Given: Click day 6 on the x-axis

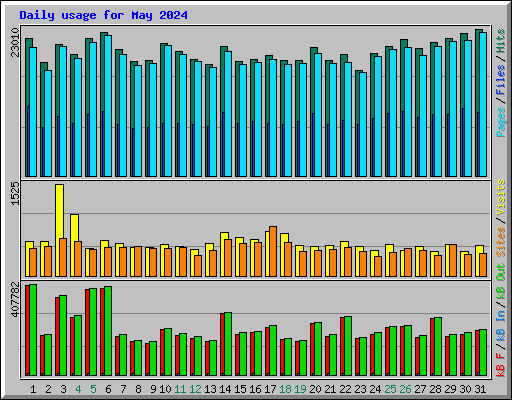Looking at the screenshot, I should pyautogui.click(x=108, y=389).
